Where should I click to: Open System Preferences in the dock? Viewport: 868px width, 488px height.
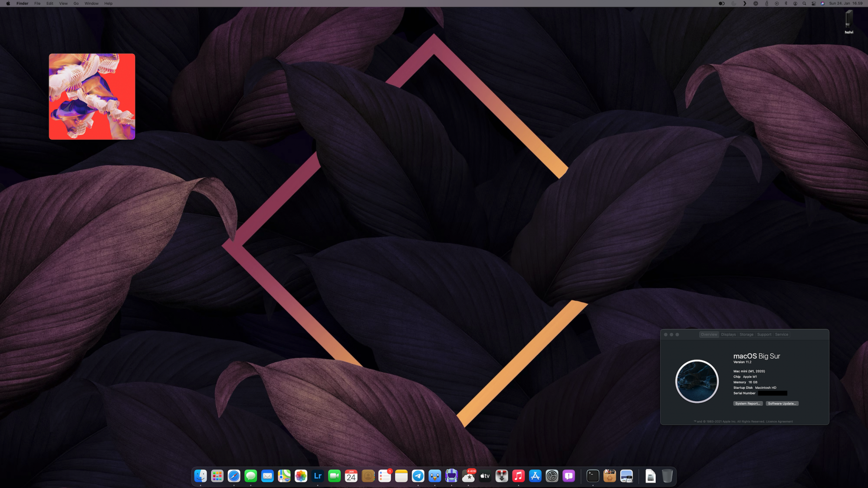tap(552, 476)
